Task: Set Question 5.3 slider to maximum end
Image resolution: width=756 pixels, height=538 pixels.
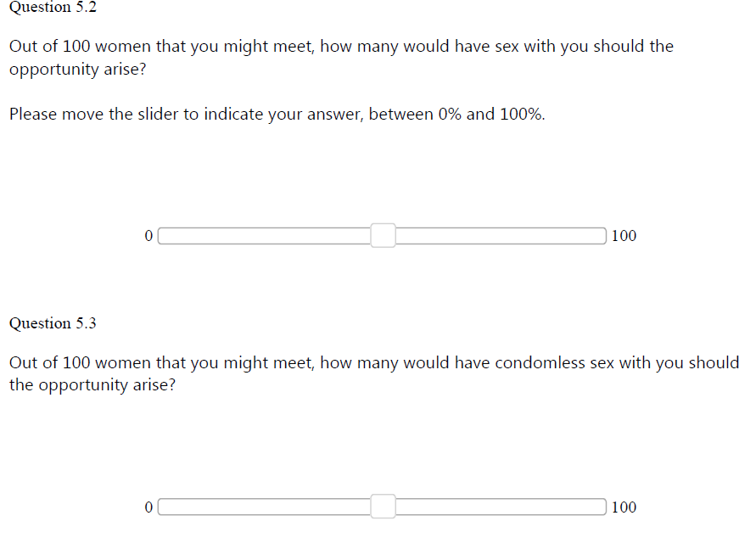Action: [x=604, y=507]
